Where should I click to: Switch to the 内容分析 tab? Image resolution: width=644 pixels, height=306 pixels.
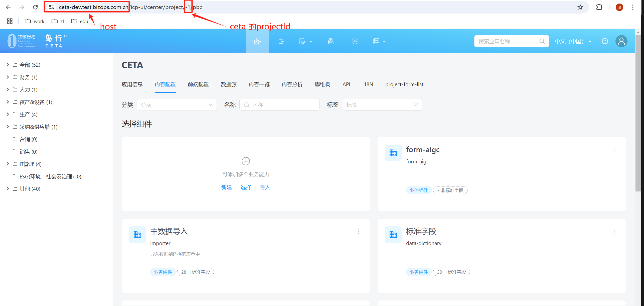(292, 84)
